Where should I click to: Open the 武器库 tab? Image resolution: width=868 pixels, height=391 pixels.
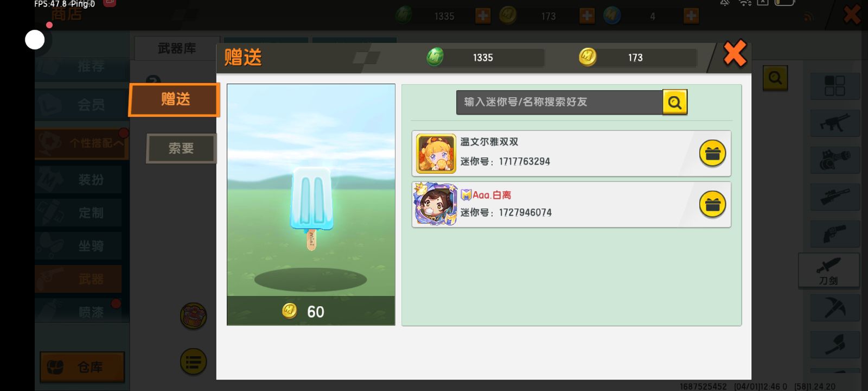pos(177,48)
